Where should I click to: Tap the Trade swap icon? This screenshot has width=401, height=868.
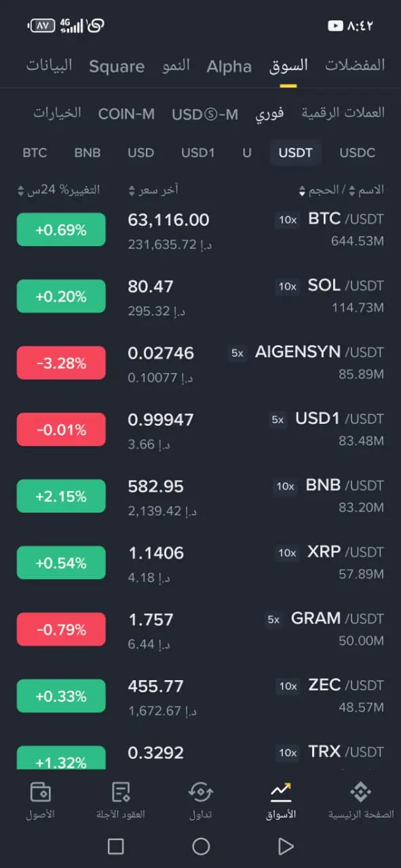200,791
